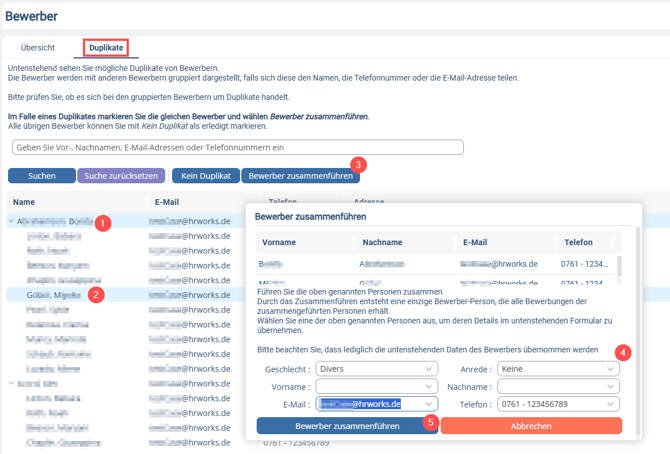This screenshot has width=670, height=454.
Task: Open the E-Mail dropdown in dialog
Action: tap(376, 404)
